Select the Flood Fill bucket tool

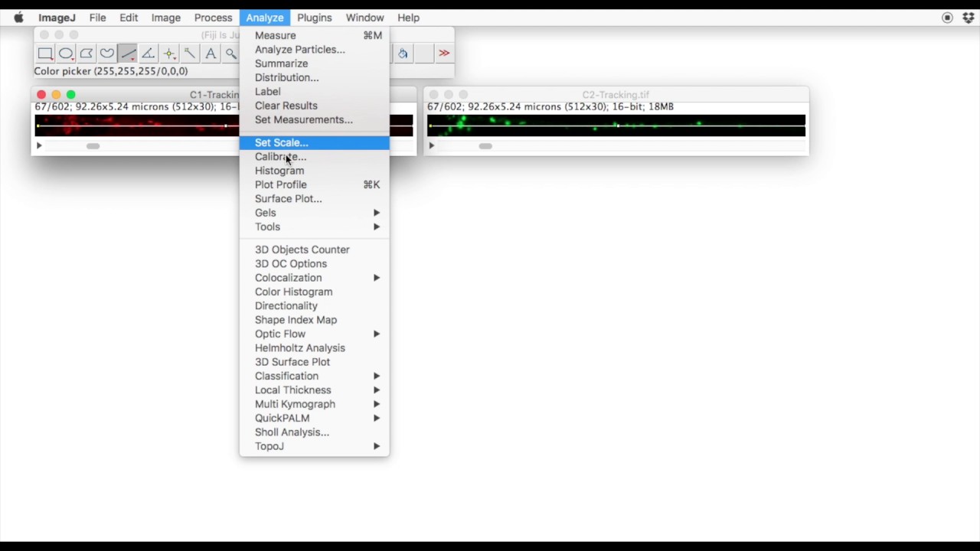[x=403, y=54]
